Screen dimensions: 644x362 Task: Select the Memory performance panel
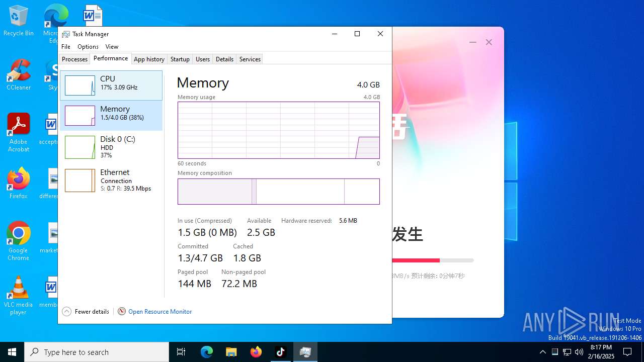tap(111, 116)
